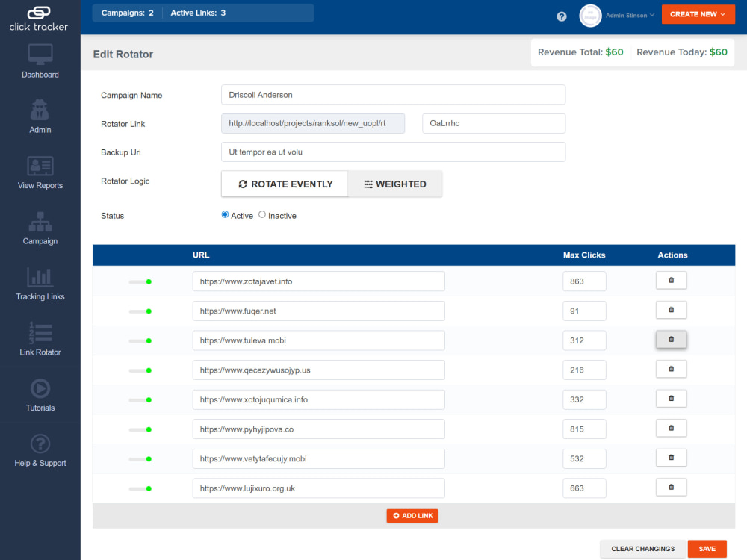Delete the qecezywusojyp.us link row
Viewport: 747px width, 560px height.
tap(672, 369)
